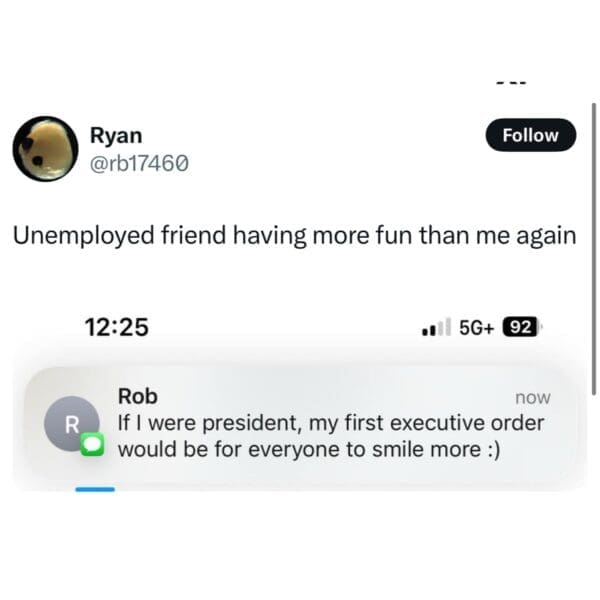Click the smiley :) ending the message
600x600 pixels.
pyautogui.click(x=494, y=450)
